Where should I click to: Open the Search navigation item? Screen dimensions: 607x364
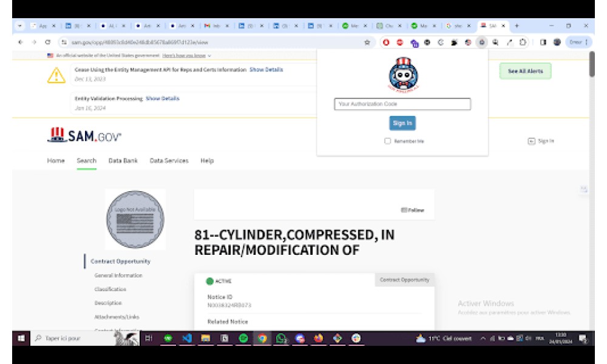pyautogui.click(x=86, y=161)
